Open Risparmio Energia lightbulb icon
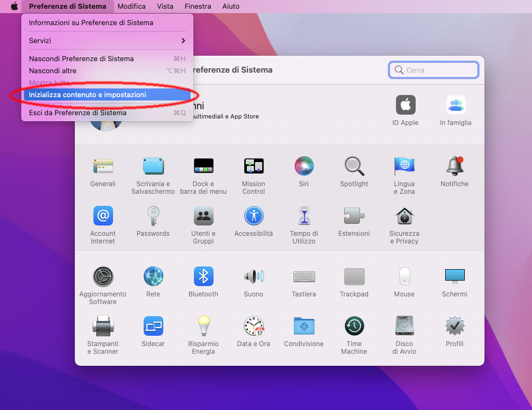 tap(203, 326)
